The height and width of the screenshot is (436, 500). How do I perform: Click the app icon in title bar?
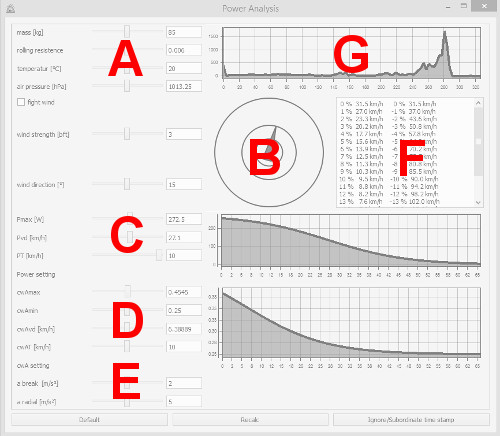point(10,9)
